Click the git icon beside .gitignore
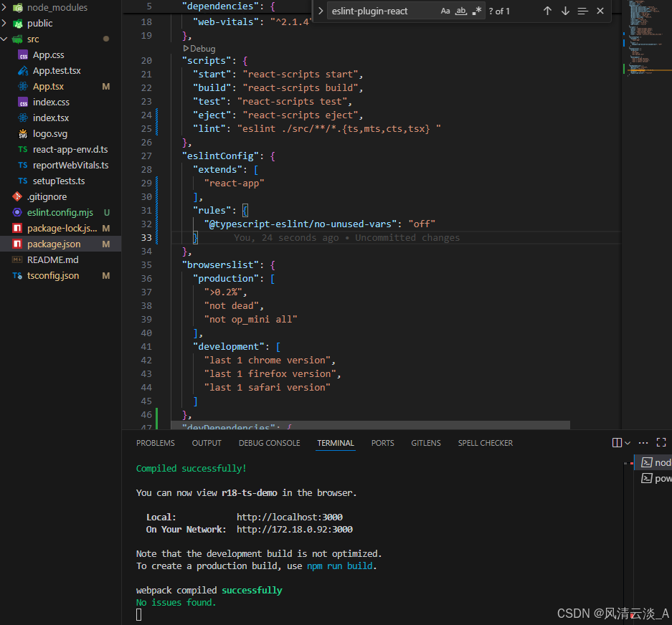 coord(17,196)
